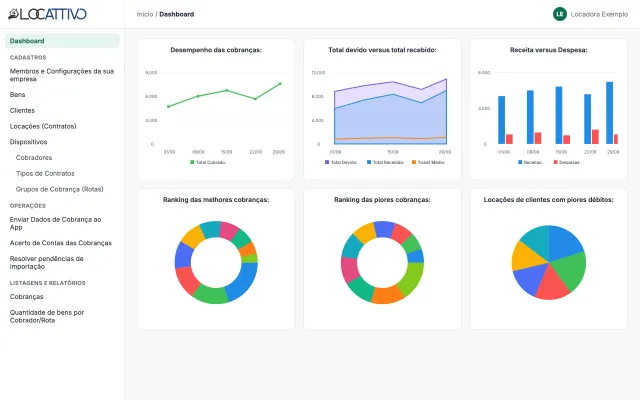Click the Locattivo logo
Viewport: 640px width, 400px height.
pos(47,14)
